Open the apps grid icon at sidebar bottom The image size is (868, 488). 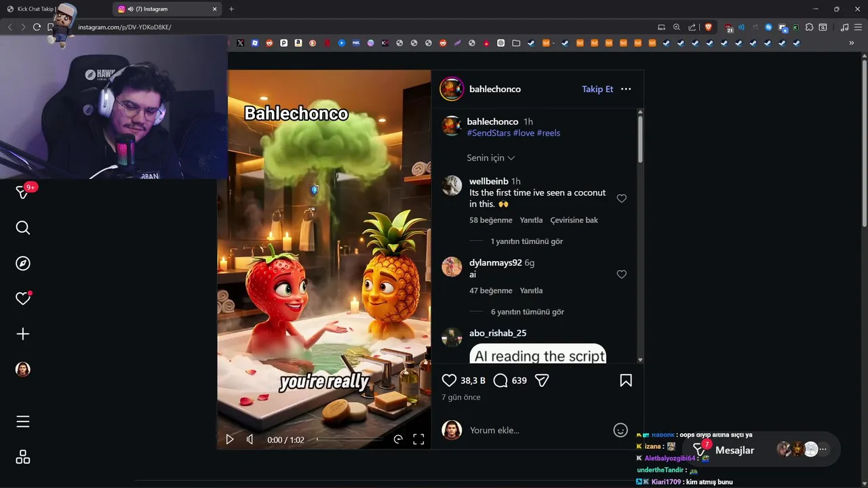coord(23,457)
